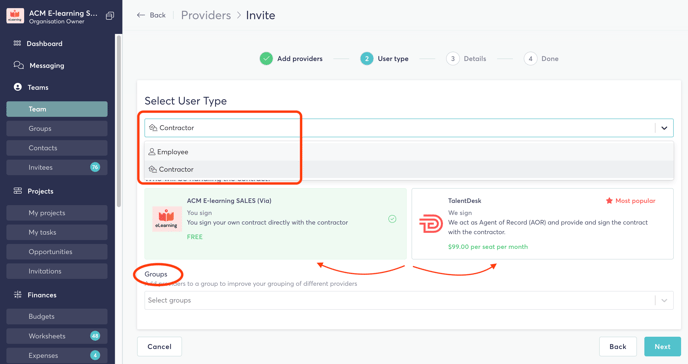This screenshot has width=688, height=364.
Task: Click the TalentDesk logo icon
Action: 430,224
